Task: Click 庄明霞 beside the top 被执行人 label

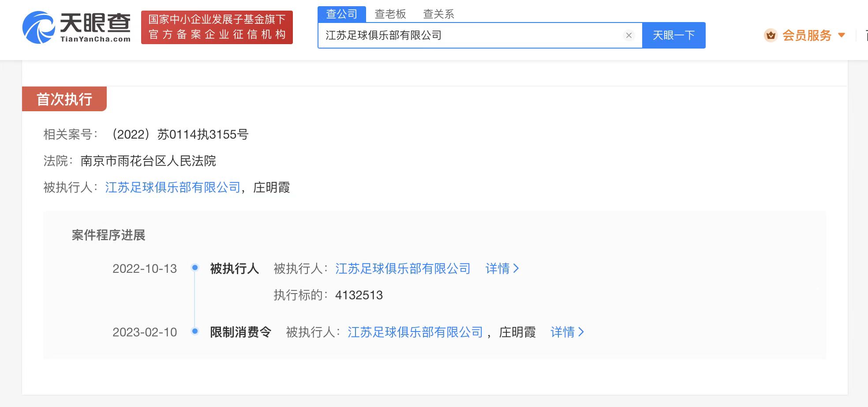Action: pyautogui.click(x=272, y=188)
